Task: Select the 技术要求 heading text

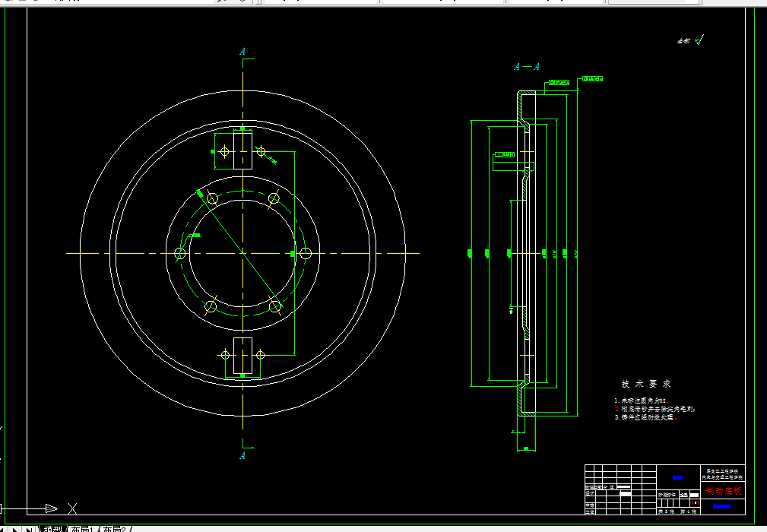Action: [646, 384]
